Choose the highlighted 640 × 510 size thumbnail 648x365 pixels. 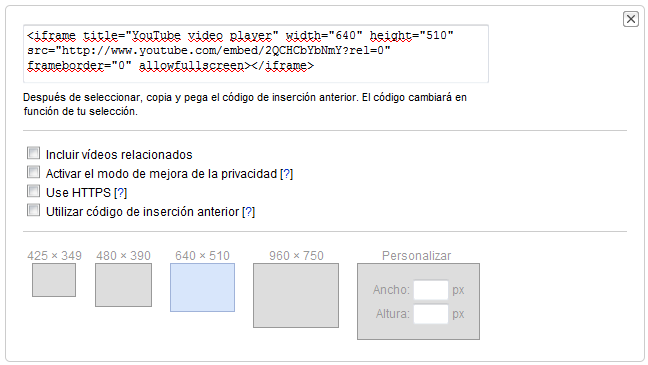202,287
